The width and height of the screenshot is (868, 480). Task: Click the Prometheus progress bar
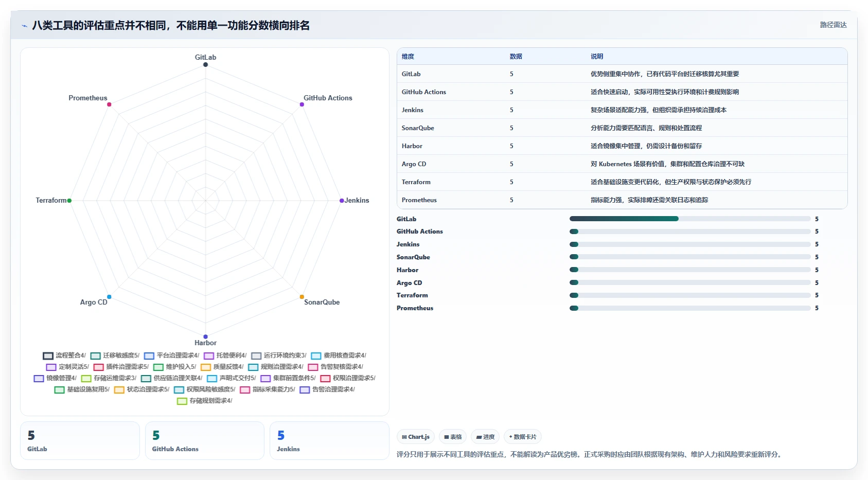click(x=690, y=308)
